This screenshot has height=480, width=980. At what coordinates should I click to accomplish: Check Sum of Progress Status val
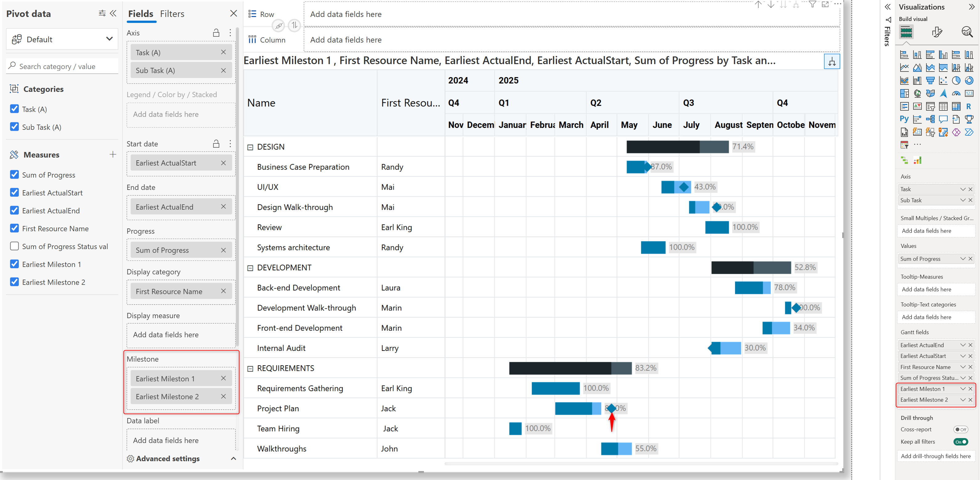[14, 246]
